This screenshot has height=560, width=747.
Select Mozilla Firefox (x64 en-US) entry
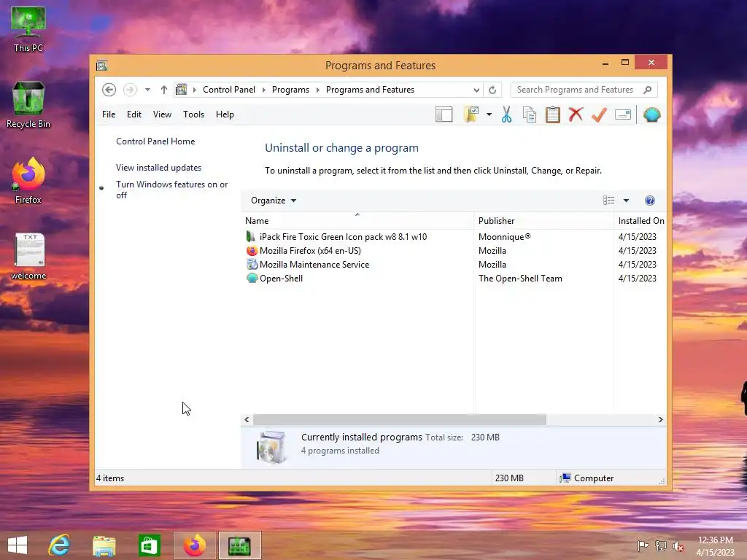pos(310,251)
